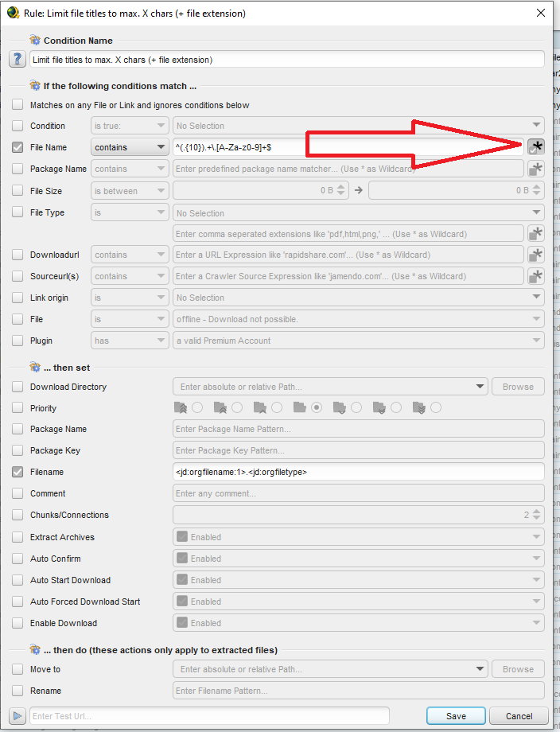Toggle regex button on Downloadurl row
Image resolution: width=560 pixels, height=732 pixels.
[536, 255]
